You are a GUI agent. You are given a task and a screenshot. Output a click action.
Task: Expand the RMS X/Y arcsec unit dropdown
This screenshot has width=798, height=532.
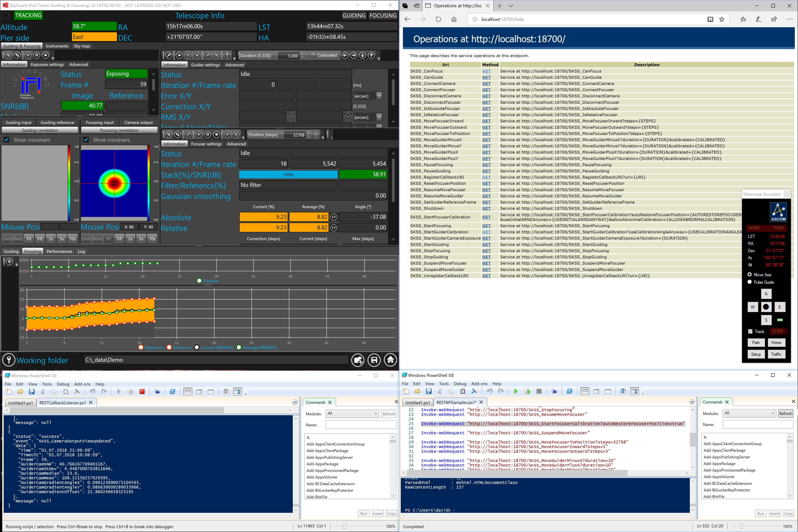click(x=379, y=117)
